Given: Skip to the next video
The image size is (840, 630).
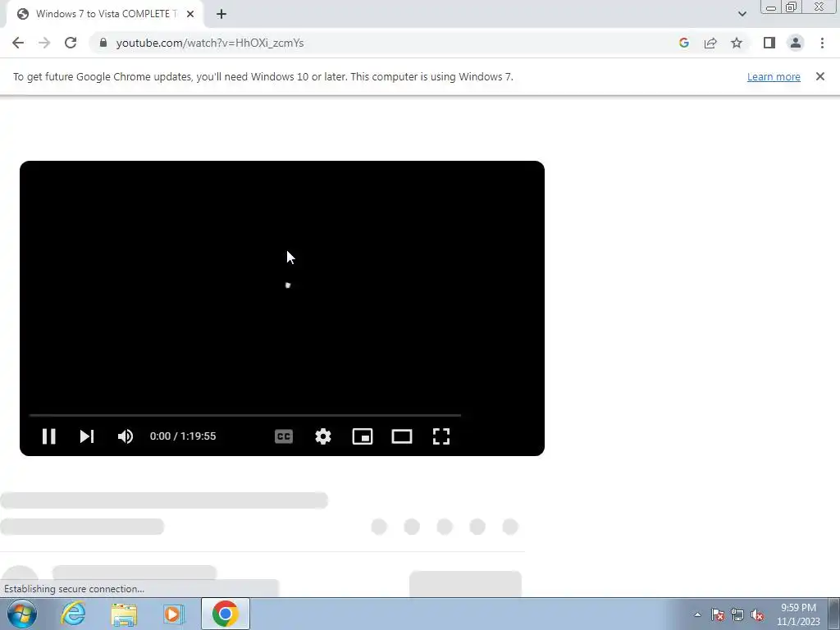Looking at the screenshot, I should coord(87,436).
